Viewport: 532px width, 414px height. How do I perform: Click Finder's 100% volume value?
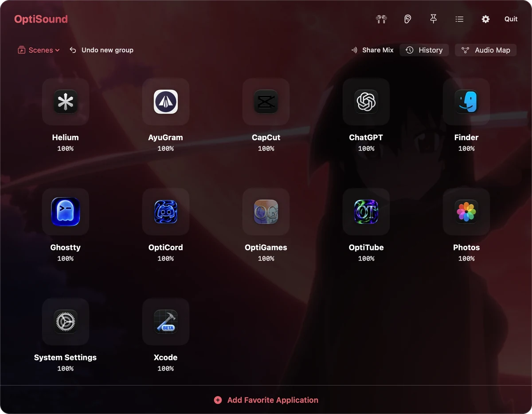click(466, 149)
